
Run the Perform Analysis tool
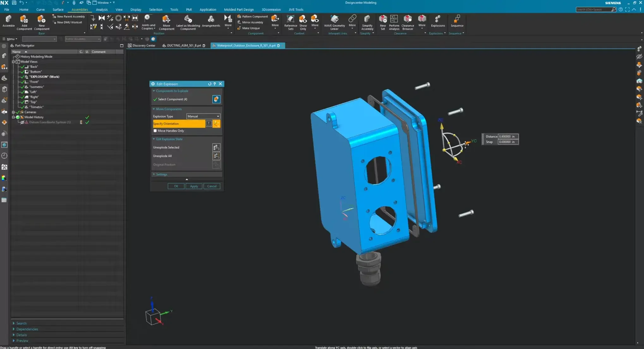[x=394, y=22]
